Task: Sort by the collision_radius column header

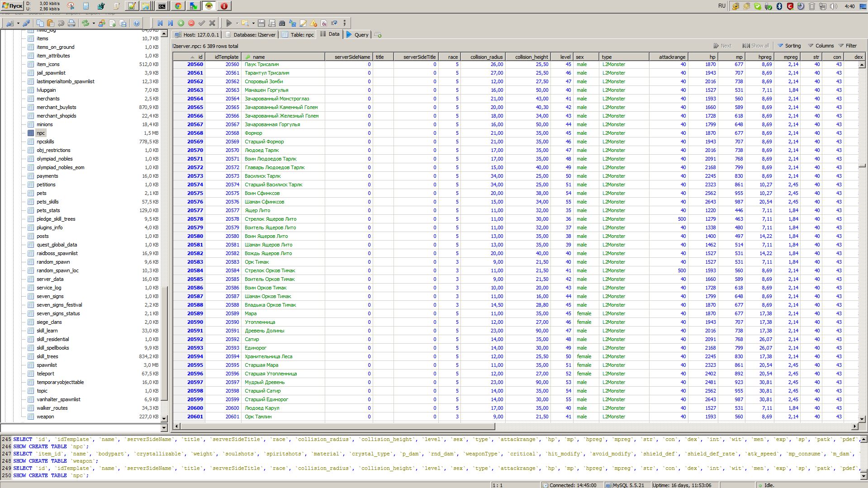Action: [x=483, y=57]
